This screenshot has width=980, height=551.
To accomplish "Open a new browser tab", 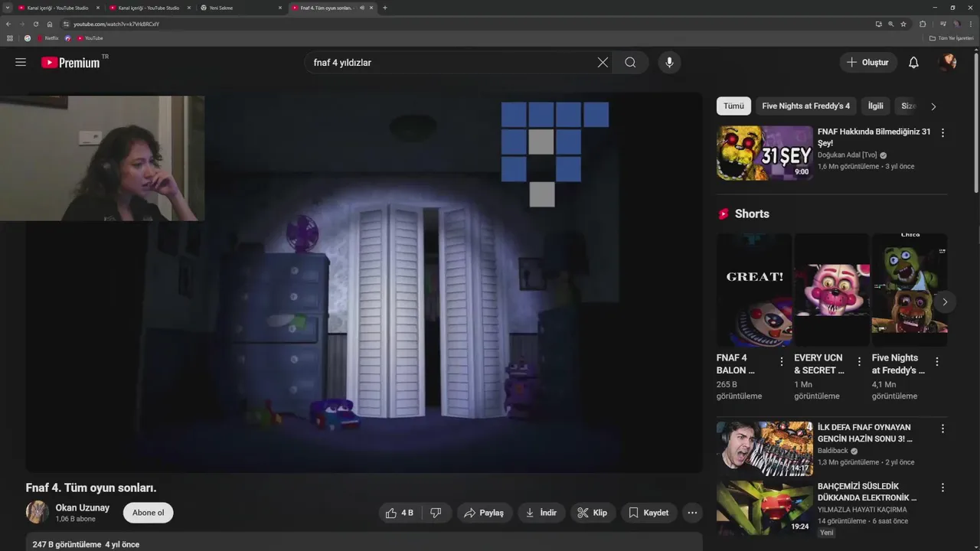I will click(x=384, y=8).
